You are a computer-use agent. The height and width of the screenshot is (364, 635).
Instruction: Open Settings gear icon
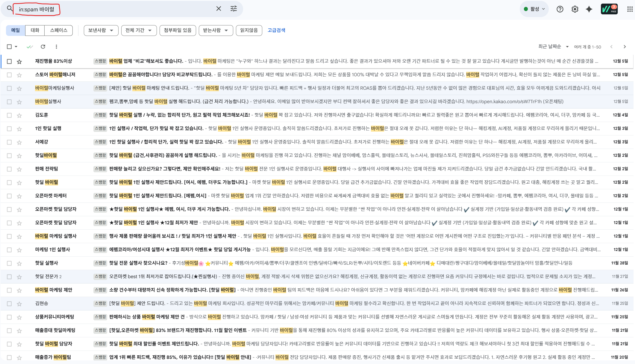(575, 9)
